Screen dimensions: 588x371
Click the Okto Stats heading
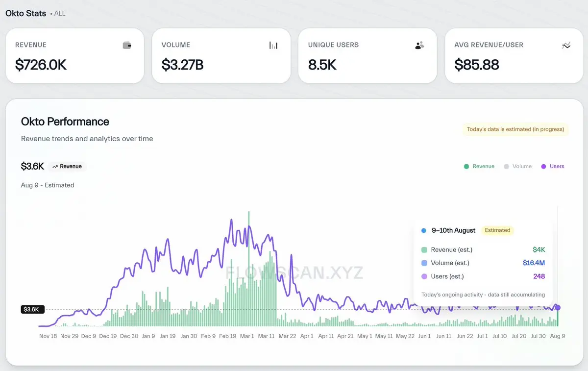click(25, 13)
